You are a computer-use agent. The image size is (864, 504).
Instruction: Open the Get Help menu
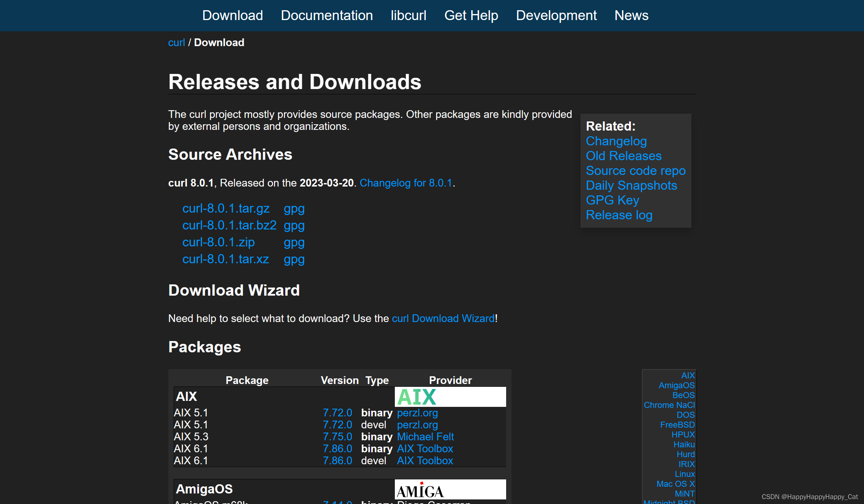471,15
